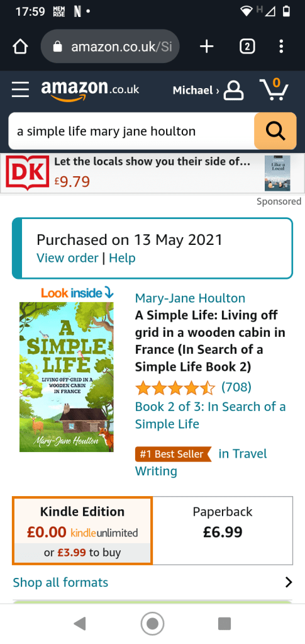Screen dimensions: 305x644
Task: Click the Help link in purchase box
Action: [123, 258]
